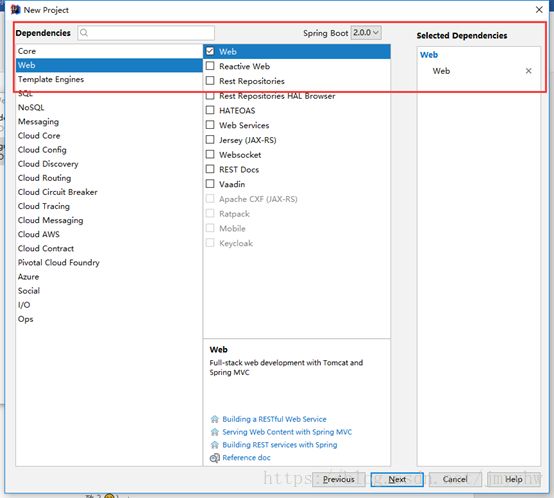Open Help for this dialog
Screen dimensions: 554x498
pos(514,480)
